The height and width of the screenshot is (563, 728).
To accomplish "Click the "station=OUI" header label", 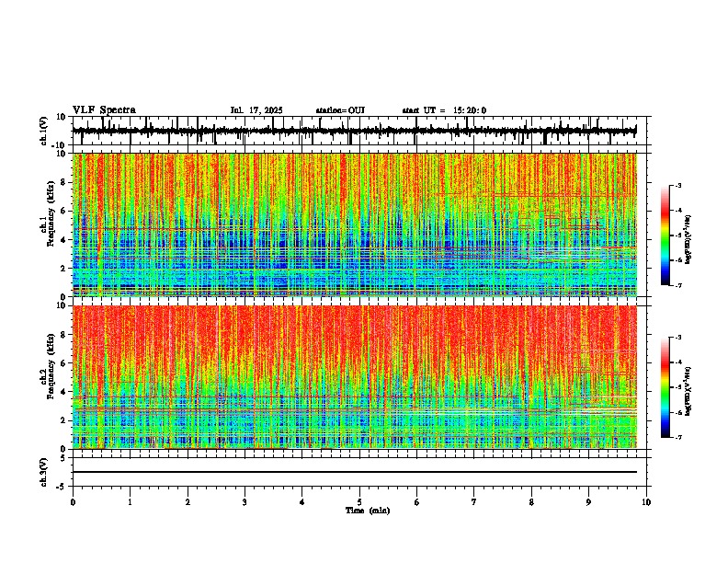I will 340,110.
